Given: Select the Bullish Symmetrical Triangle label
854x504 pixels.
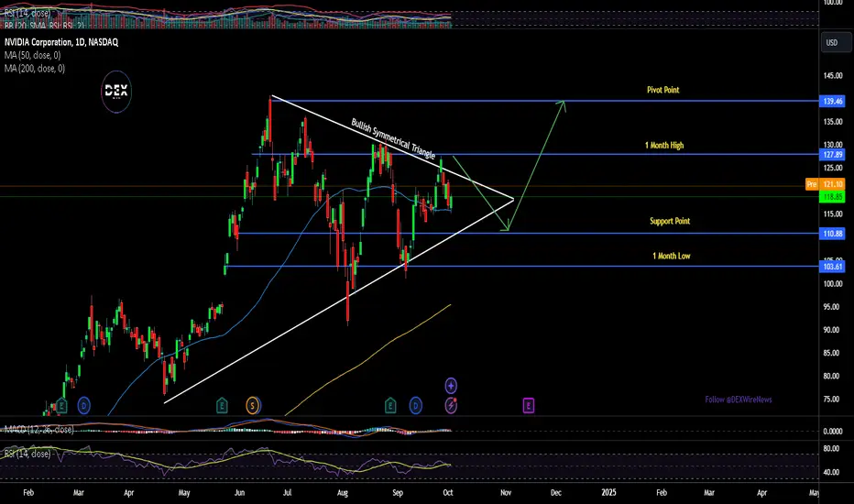Looking at the screenshot, I should [393, 138].
